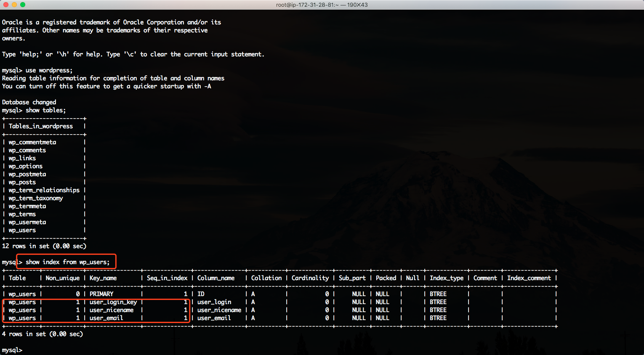644x355 pixels.
Task: Click the terminal window title text
Action: click(x=322, y=5)
